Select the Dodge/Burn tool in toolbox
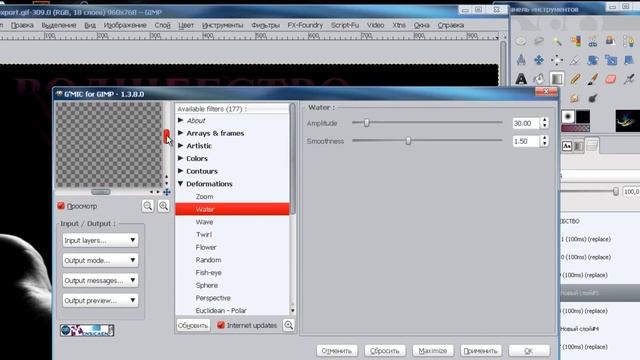Screen dimensions: 640x360 [x=593, y=98]
